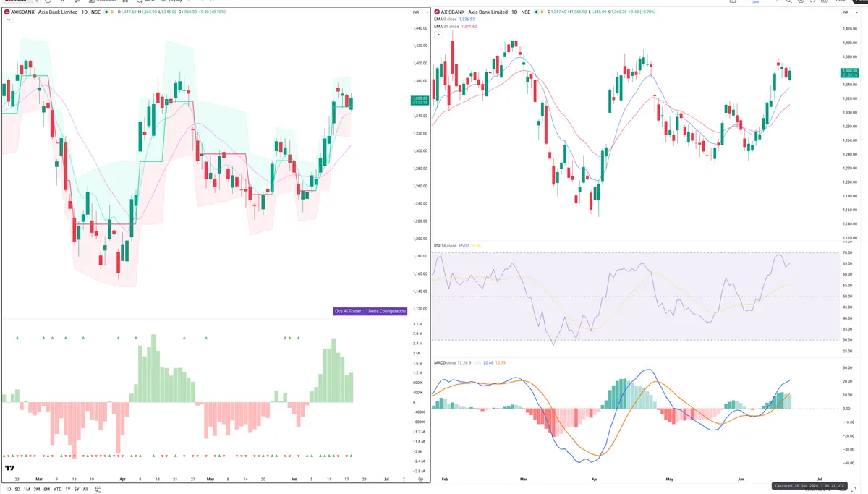The height and width of the screenshot is (494, 868).
Task: Click the Feb label on the right time axis
Action: tap(444, 479)
